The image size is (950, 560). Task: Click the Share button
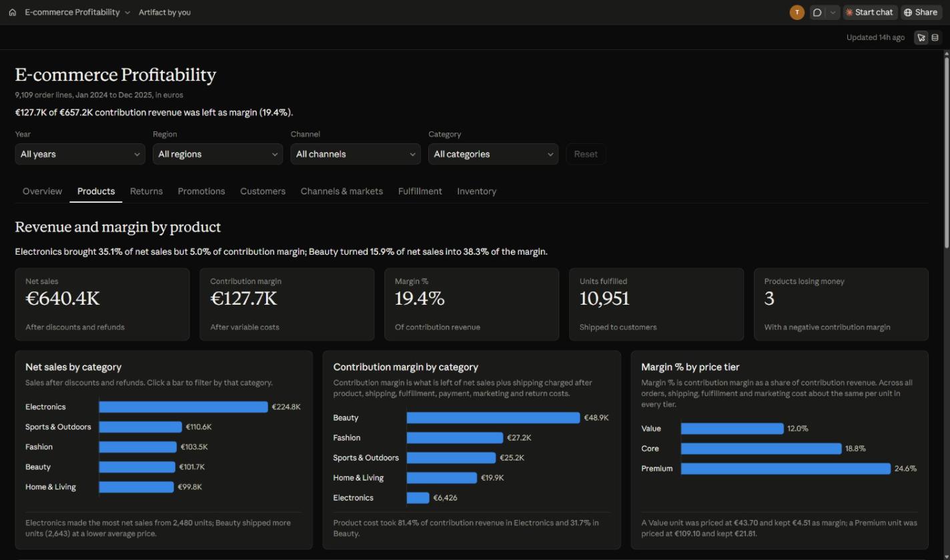point(921,12)
